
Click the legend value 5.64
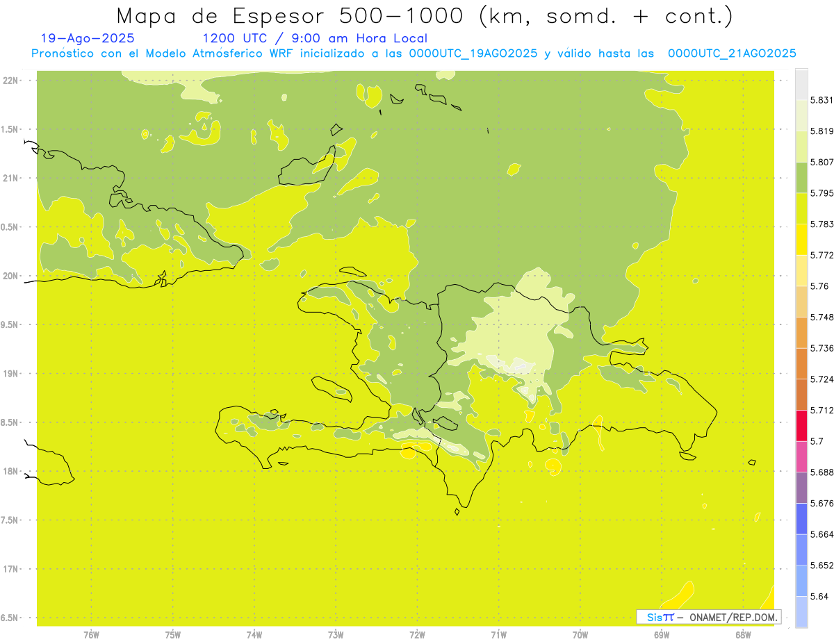(x=819, y=597)
